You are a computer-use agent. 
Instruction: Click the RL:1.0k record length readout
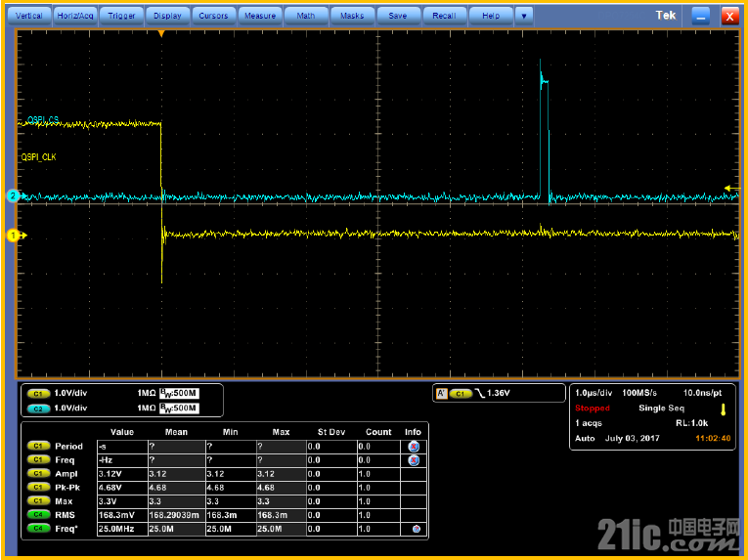point(691,423)
